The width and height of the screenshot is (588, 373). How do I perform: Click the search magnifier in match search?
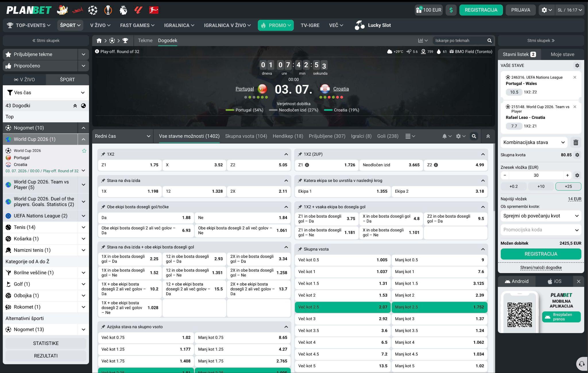click(x=490, y=40)
